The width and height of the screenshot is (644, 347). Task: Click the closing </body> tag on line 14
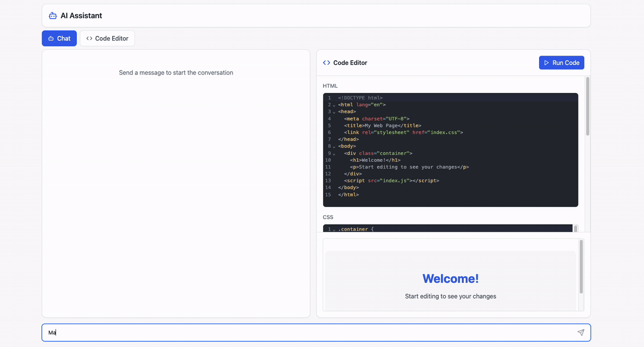point(348,188)
